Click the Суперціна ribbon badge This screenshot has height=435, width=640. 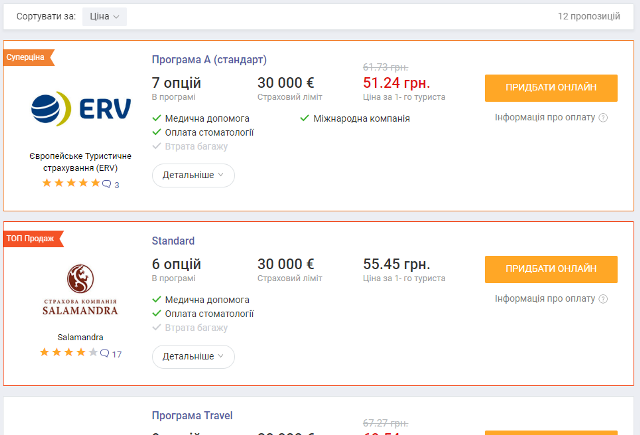coord(29,58)
